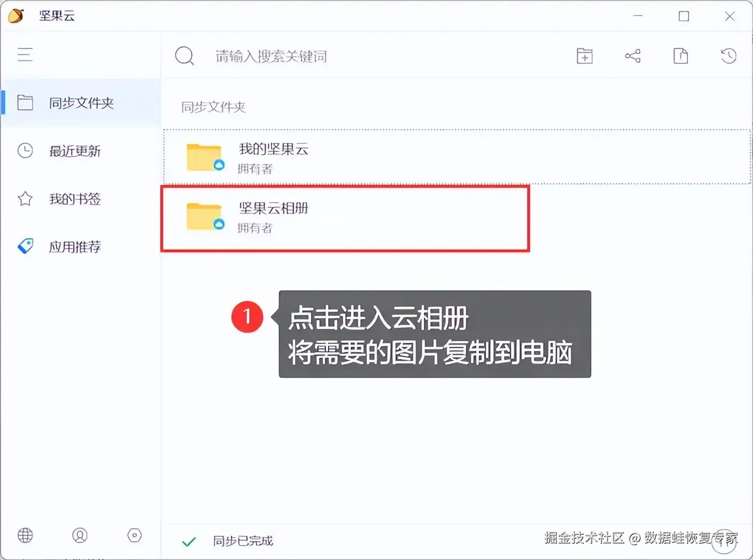Click the 坚果云 app logo in title bar
This screenshot has height=560, width=753.
(16, 16)
